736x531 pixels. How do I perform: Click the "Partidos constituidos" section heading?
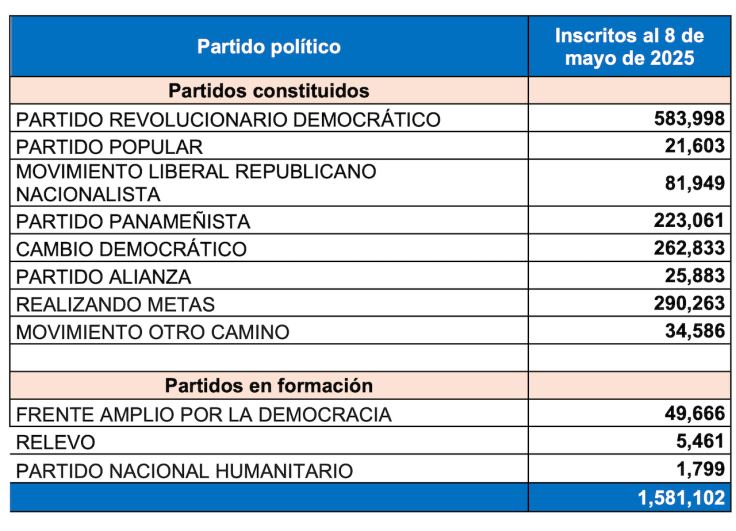click(268, 91)
